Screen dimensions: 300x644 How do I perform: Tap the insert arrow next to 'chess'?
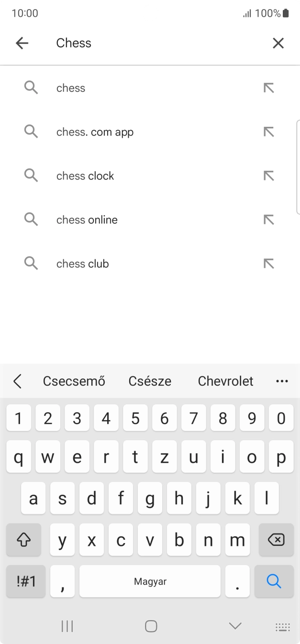269,88
